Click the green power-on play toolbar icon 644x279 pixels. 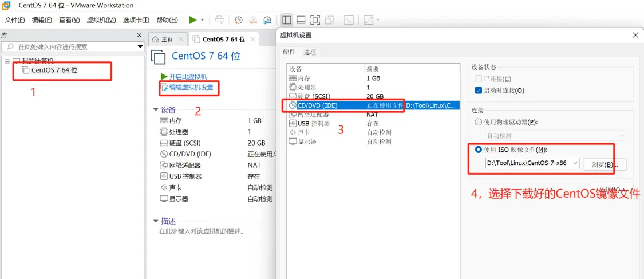[x=192, y=19]
